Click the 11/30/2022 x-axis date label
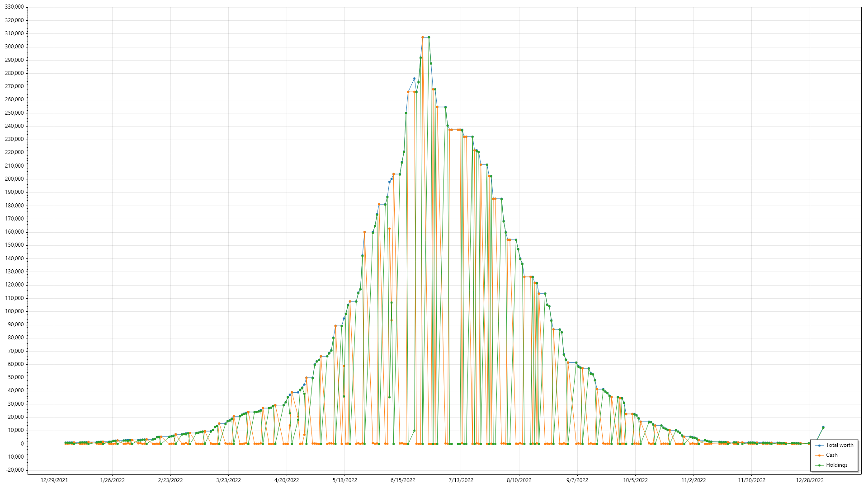 752,480
